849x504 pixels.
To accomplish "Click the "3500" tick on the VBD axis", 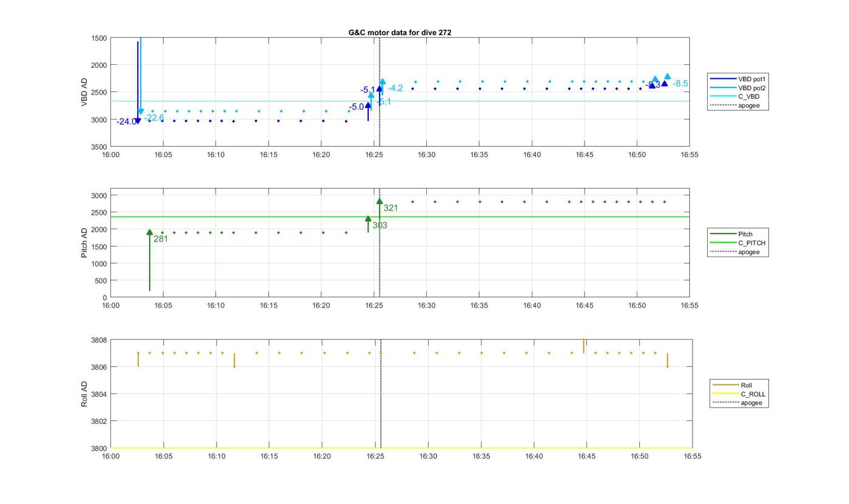I will (x=99, y=147).
